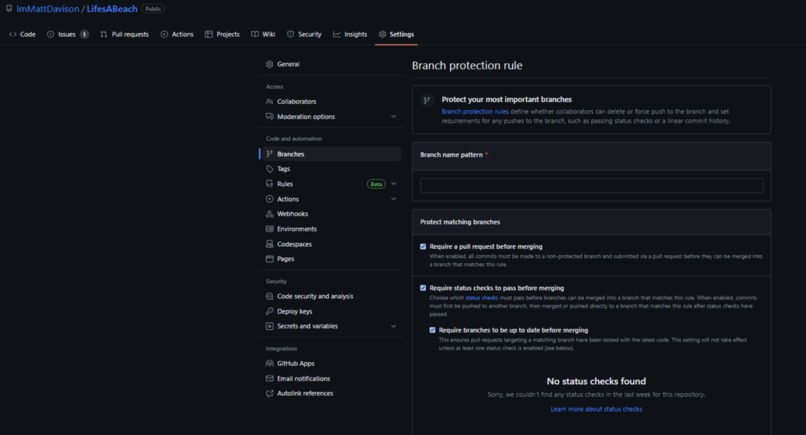Click the Projects table icon
The width and height of the screenshot is (806, 435).
click(x=209, y=34)
